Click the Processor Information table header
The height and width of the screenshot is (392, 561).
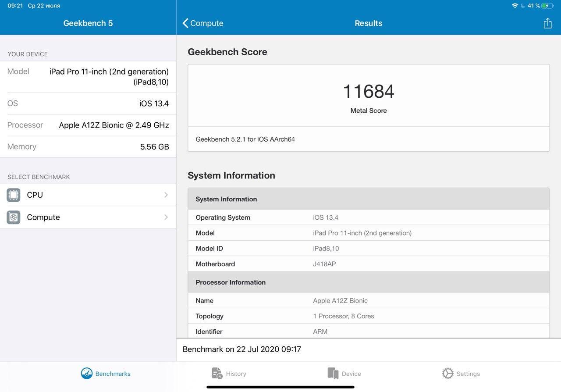tap(369, 282)
